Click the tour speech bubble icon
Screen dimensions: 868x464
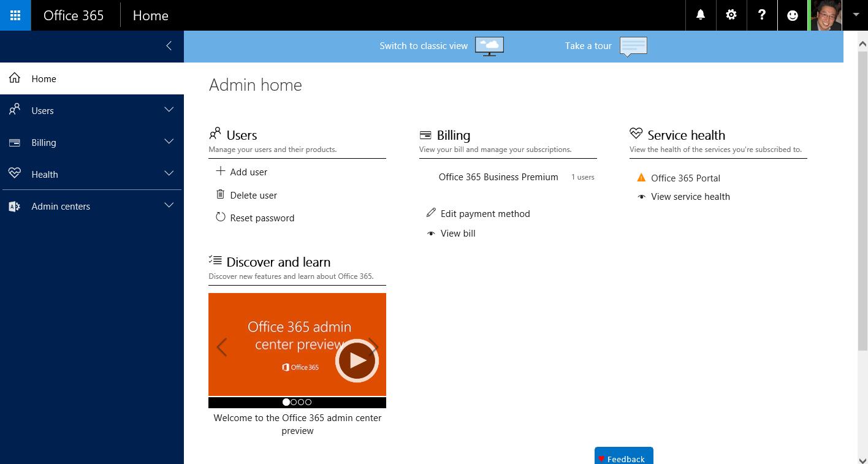[633, 47]
